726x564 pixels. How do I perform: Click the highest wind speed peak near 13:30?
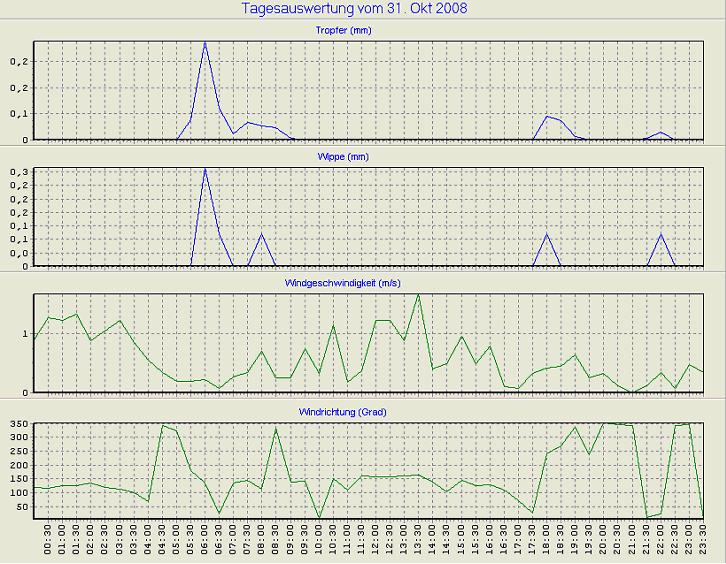(418, 295)
